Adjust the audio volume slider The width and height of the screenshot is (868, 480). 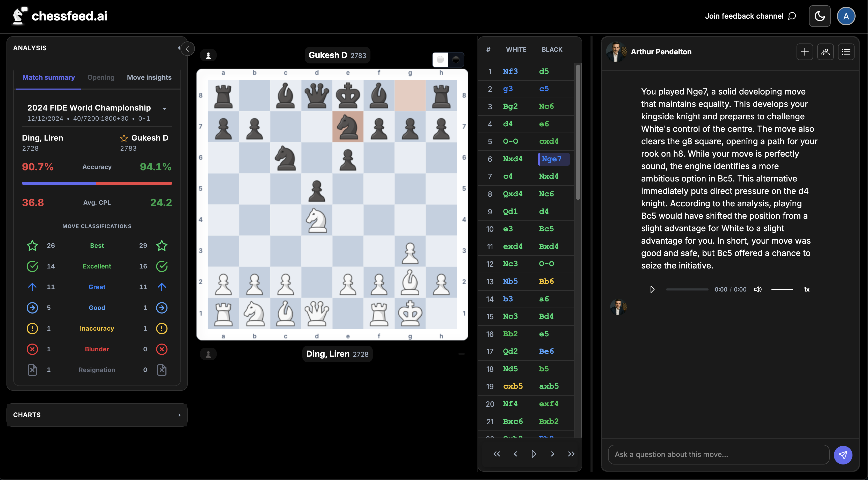point(782,289)
